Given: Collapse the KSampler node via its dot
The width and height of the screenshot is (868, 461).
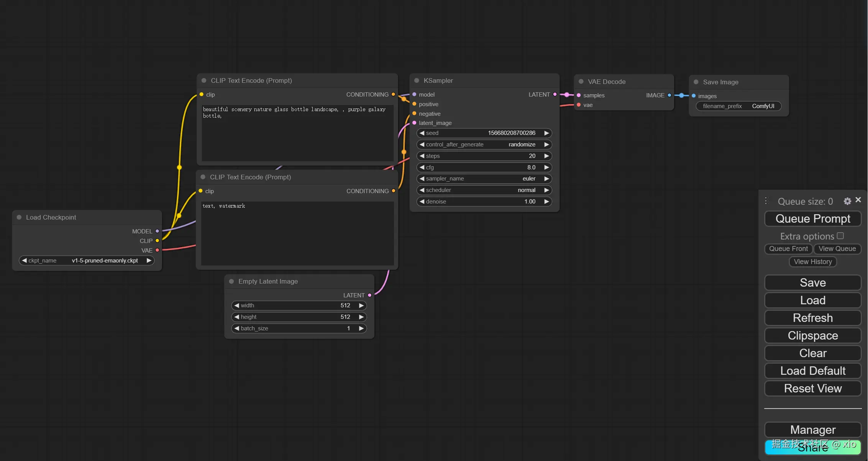Looking at the screenshot, I should [417, 80].
